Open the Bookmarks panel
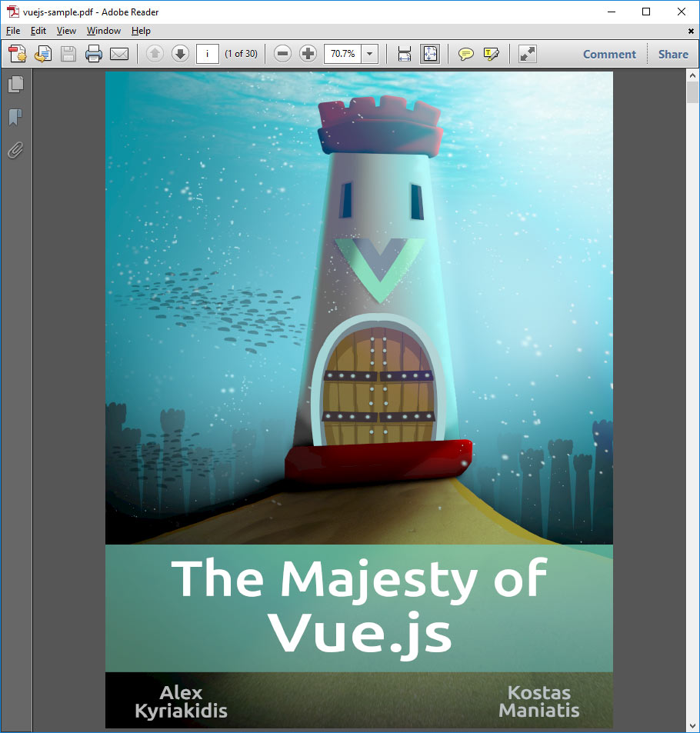The image size is (700, 733). [x=16, y=117]
